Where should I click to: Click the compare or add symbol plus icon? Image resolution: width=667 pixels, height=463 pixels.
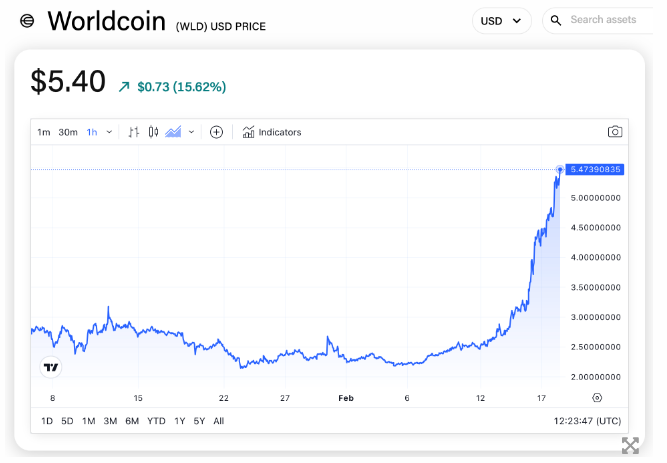[x=216, y=132]
